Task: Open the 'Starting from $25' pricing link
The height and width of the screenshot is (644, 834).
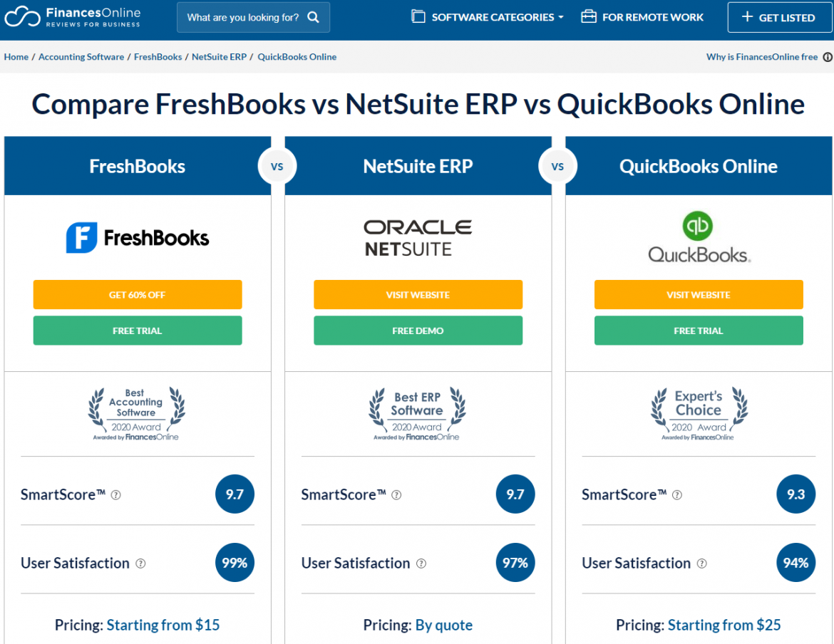Action: click(724, 625)
